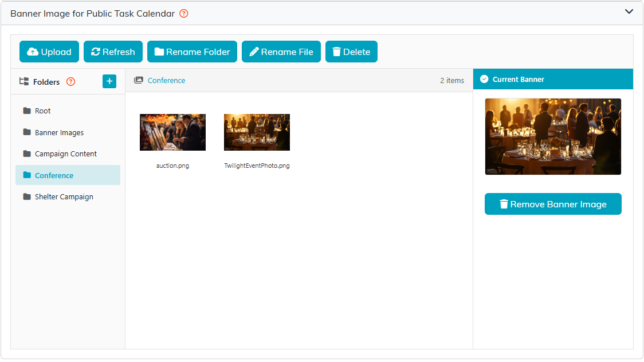
Task: Select the Conference folder in tree
Action: [68, 175]
